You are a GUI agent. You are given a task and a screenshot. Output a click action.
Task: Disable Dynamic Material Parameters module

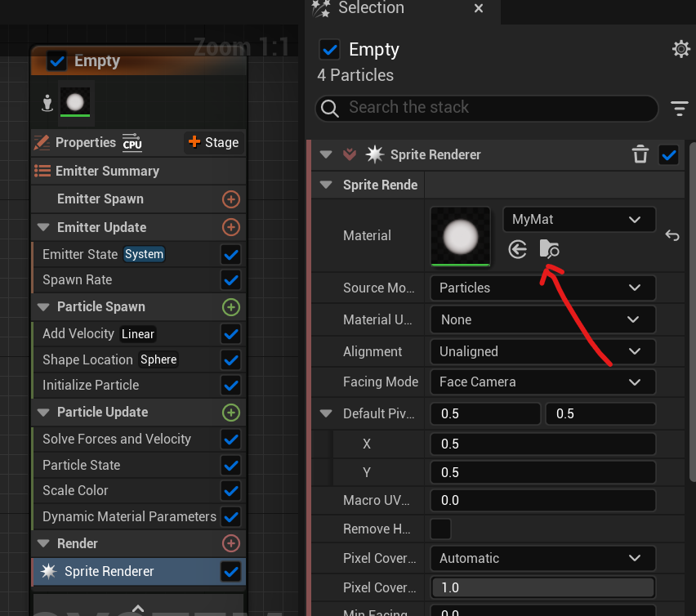point(231,517)
